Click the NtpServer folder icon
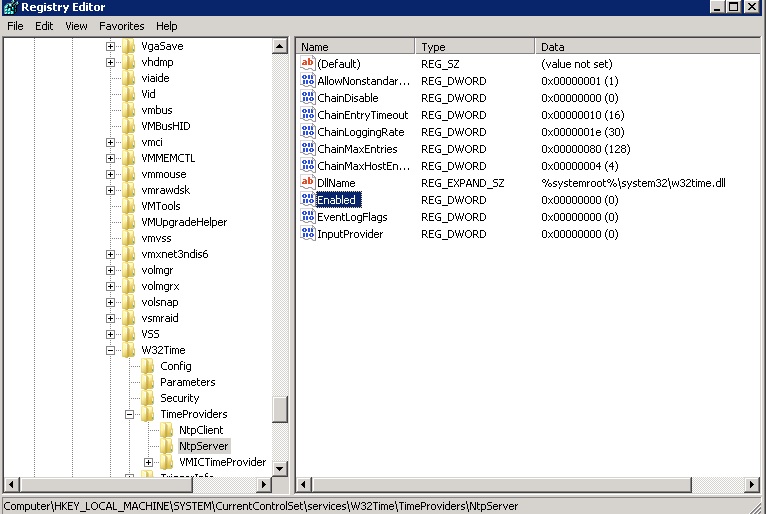Image resolution: width=766 pixels, height=514 pixels. pos(166,446)
